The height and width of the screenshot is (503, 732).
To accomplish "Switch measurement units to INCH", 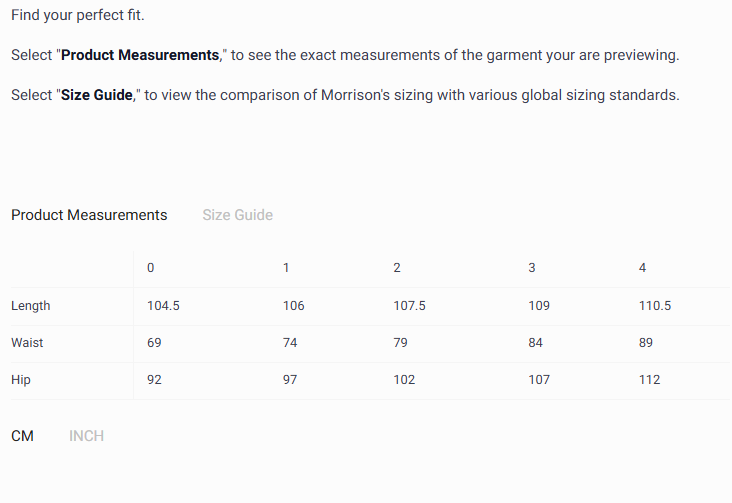I will [x=86, y=436].
